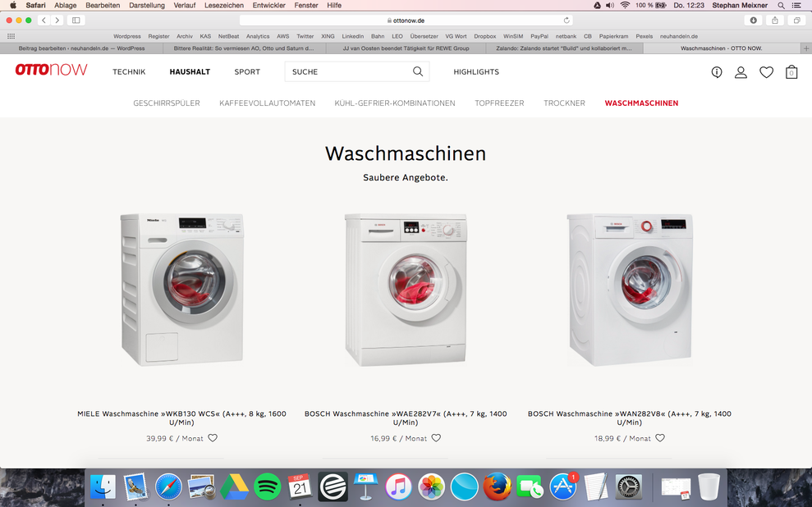Image resolution: width=812 pixels, height=507 pixels.
Task: Open Analytics bookmark in favorites bar
Action: pyautogui.click(x=258, y=36)
